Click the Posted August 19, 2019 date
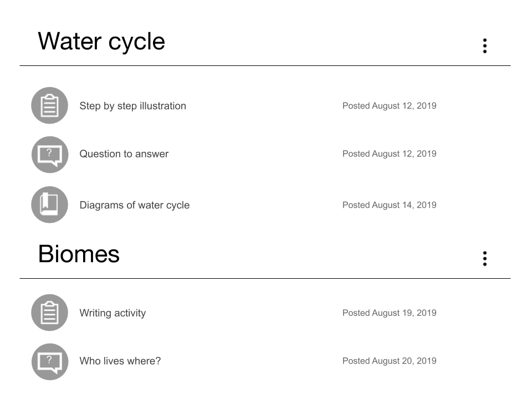The width and height of the screenshot is (532, 399). [389, 313]
